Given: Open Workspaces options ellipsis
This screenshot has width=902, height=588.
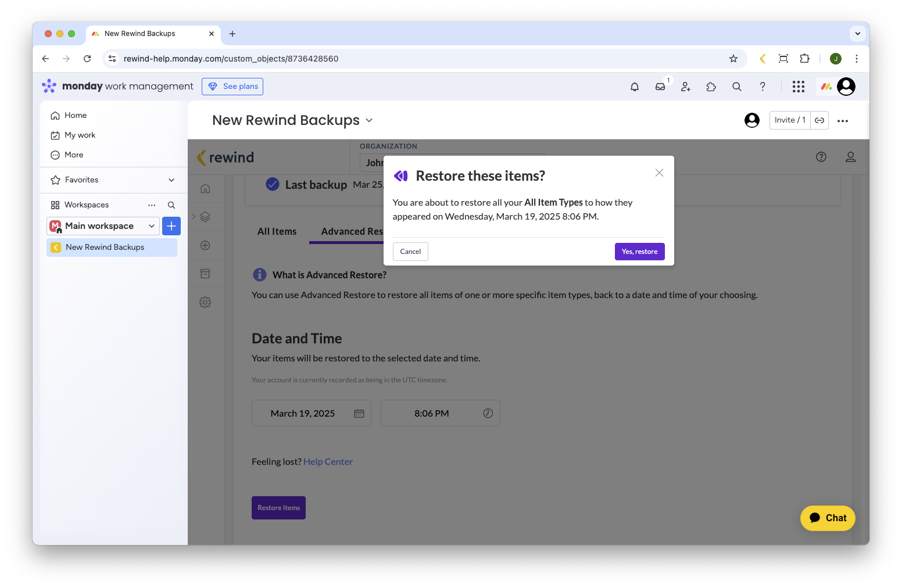Looking at the screenshot, I should [152, 205].
